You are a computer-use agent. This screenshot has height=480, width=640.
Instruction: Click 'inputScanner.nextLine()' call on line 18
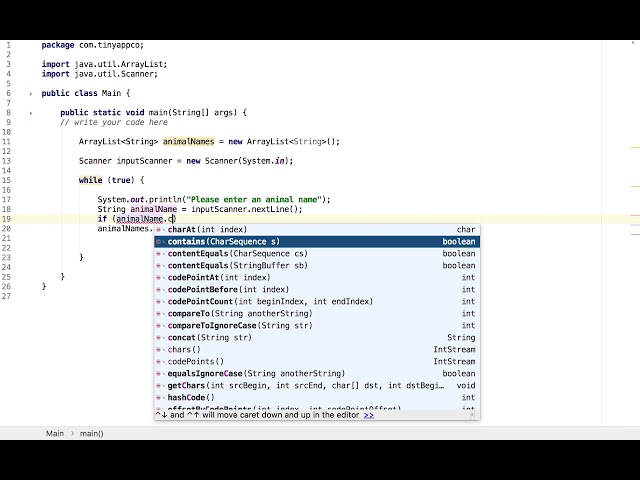[x=246, y=209]
